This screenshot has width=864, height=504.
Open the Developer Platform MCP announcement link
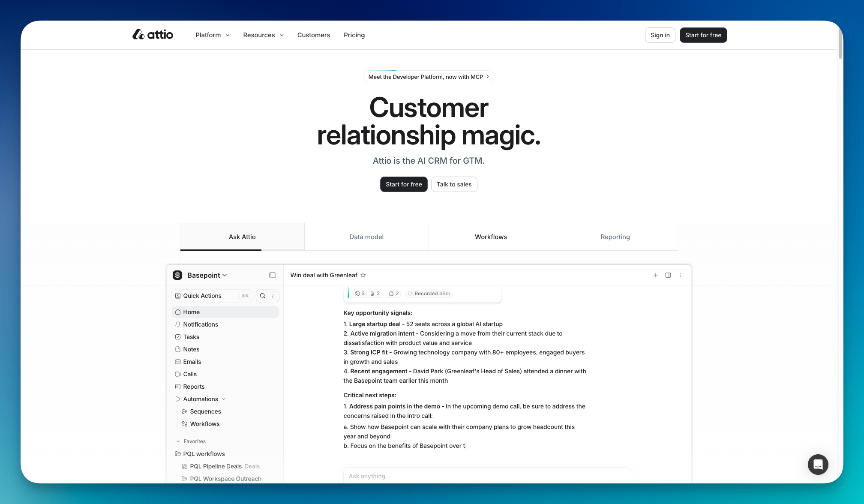[x=429, y=77]
